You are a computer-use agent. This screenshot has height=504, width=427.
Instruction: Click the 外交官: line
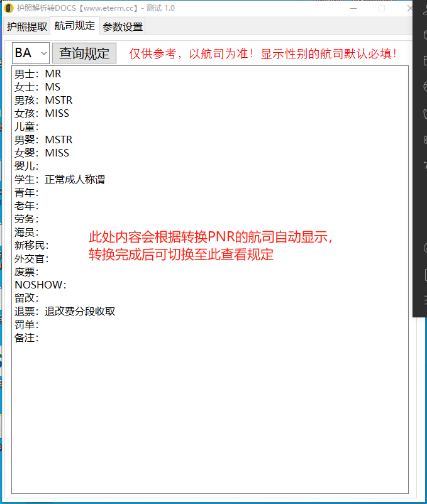click(x=31, y=258)
